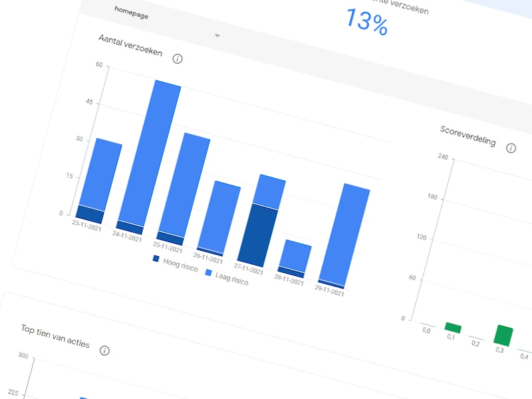The width and height of the screenshot is (532, 399).
Task: Click the Top tien van acties heading
Action: [55, 336]
